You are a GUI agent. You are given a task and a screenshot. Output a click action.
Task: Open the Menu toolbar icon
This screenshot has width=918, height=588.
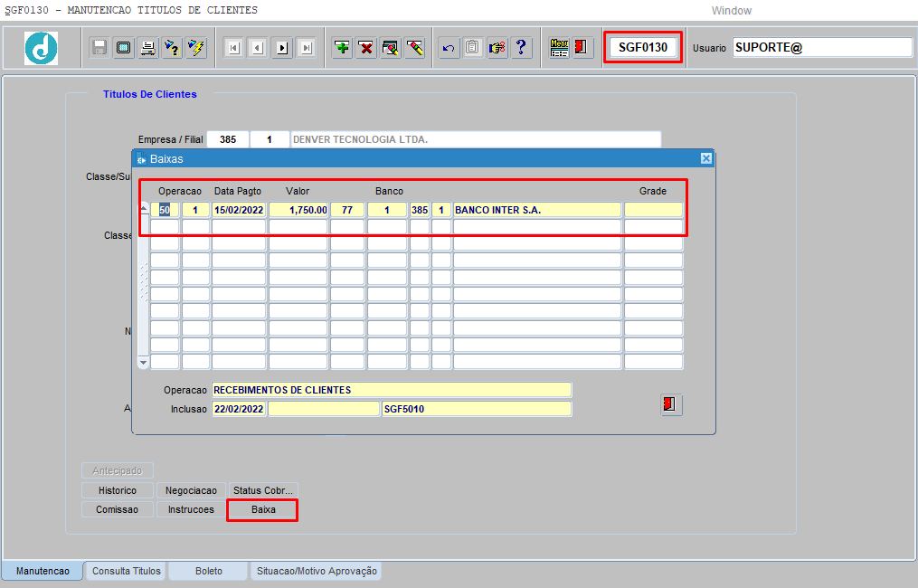(x=559, y=47)
